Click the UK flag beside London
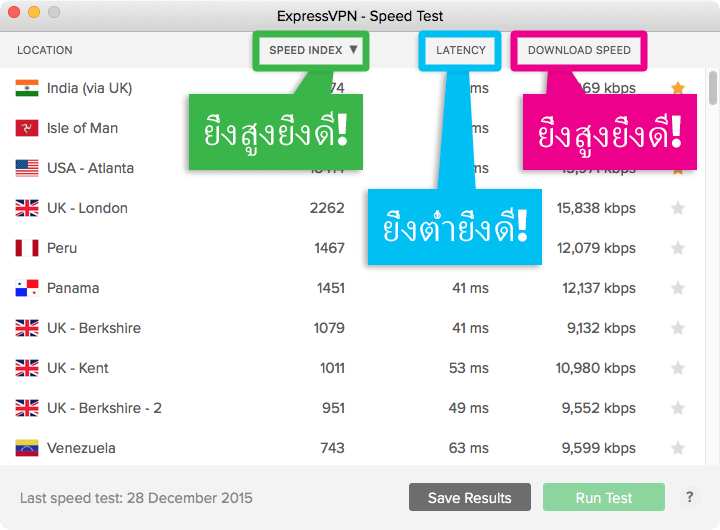 pyautogui.click(x=27, y=208)
